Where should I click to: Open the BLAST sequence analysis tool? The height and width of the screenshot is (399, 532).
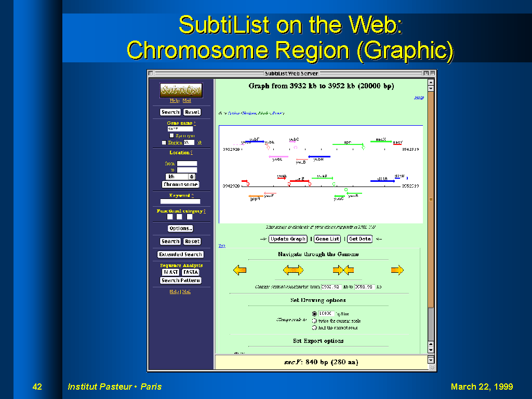[x=170, y=272]
